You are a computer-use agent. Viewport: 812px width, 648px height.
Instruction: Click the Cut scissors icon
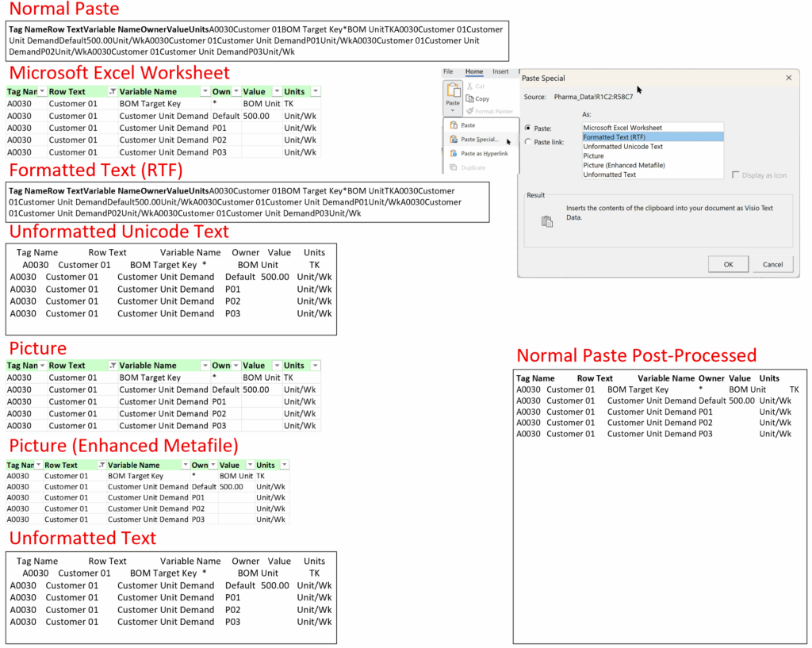[470, 86]
